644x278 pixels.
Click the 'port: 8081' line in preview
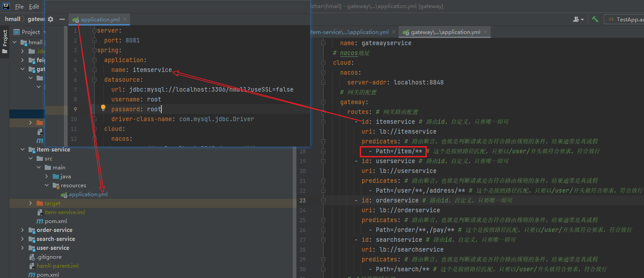pyautogui.click(x=122, y=40)
